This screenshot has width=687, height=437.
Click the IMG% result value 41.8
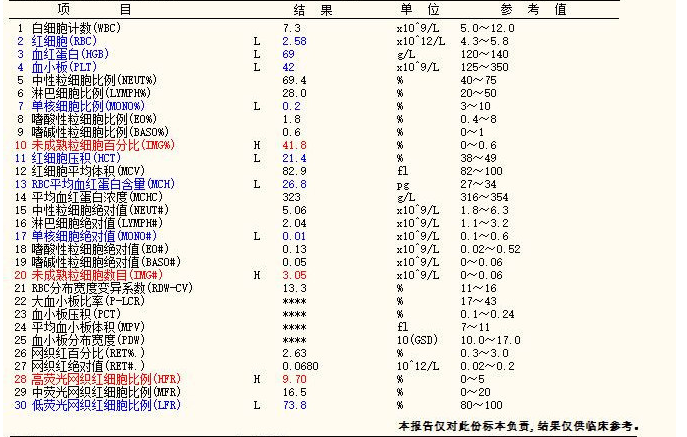pyautogui.click(x=294, y=145)
